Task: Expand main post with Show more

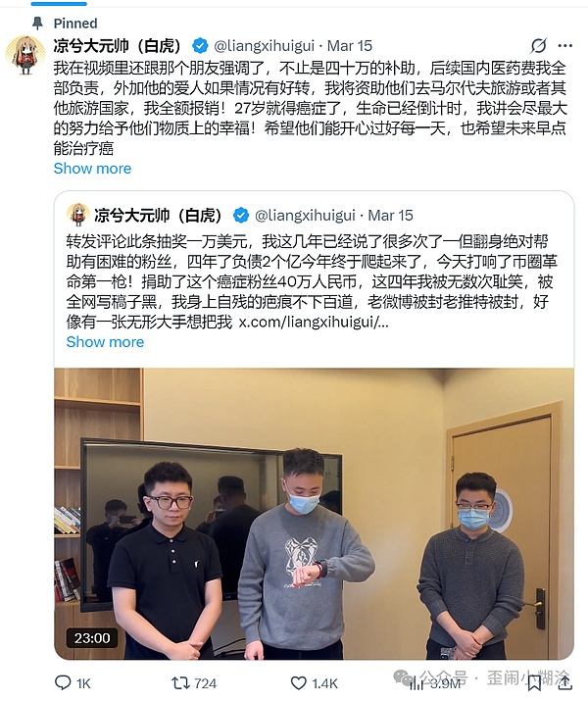Action: [92, 168]
